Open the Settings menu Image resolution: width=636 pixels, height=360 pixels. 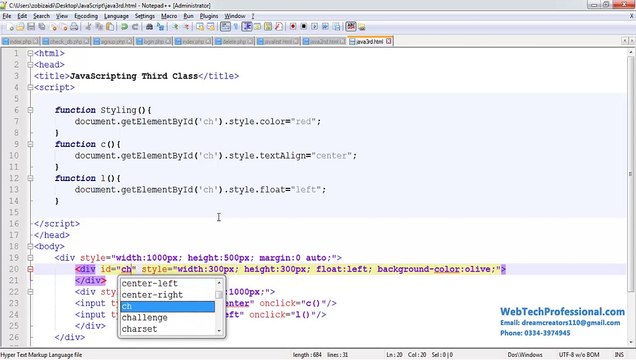tap(145, 16)
